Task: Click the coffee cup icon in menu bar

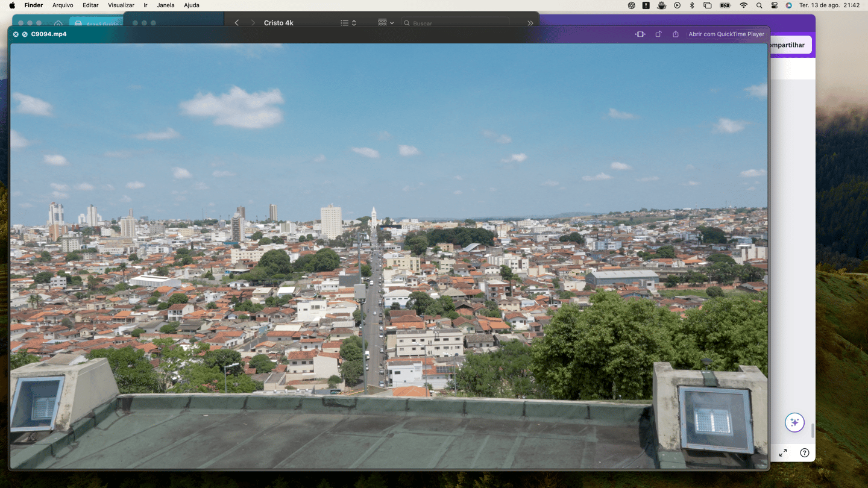Action: click(662, 5)
